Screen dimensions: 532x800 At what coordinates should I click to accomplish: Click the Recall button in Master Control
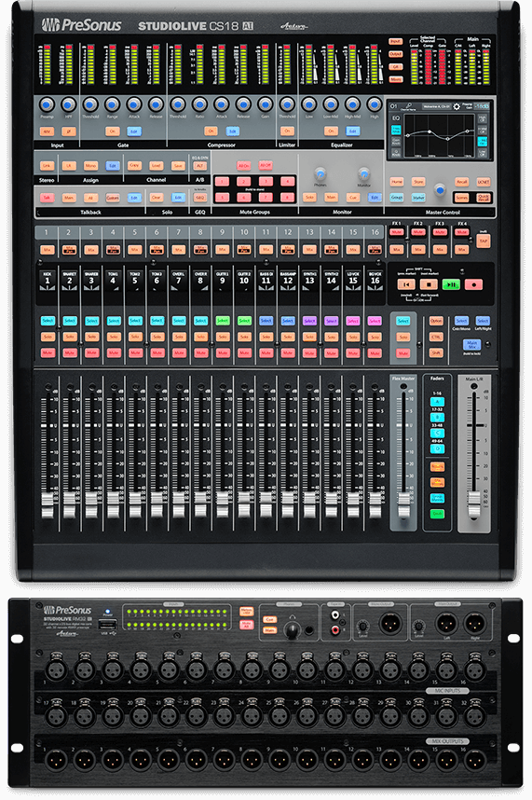[462, 182]
